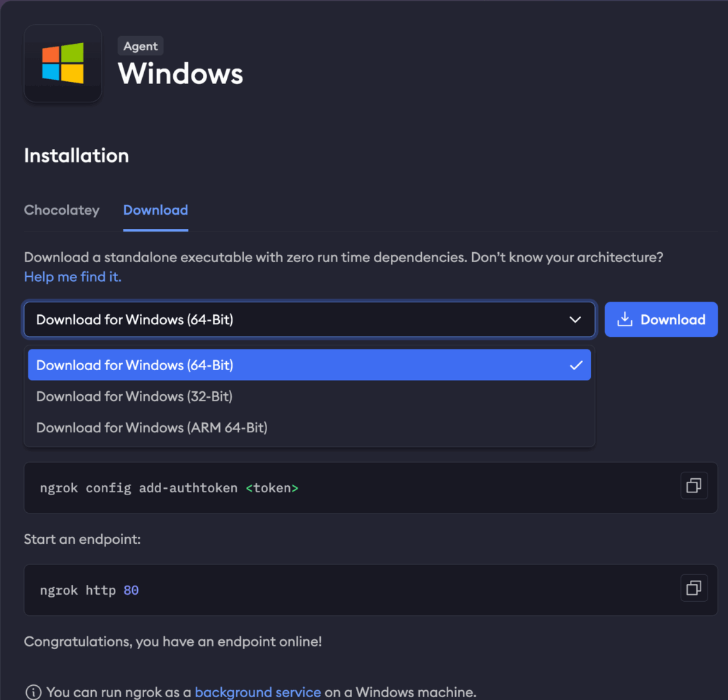Image resolution: width=728 pixels, height=700 pixels.
Task: Click the green <token> placeholder text
Action: tap(271, 488)
